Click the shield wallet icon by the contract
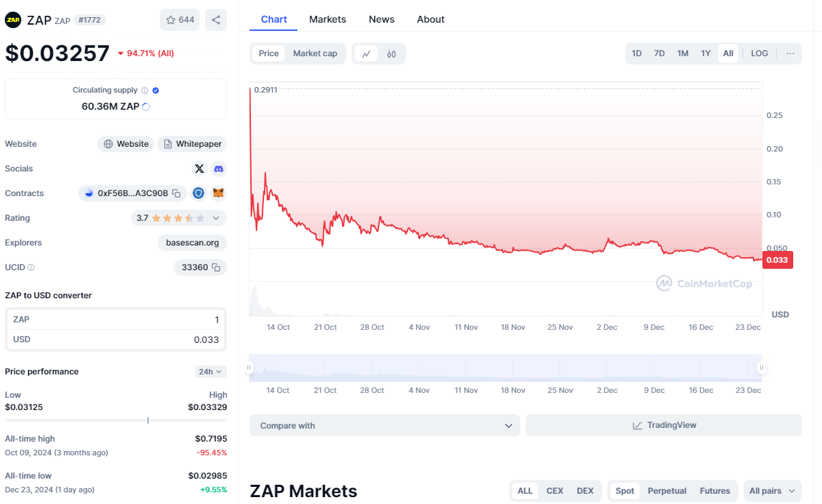The image size is (822, 504). pos(198,193)
